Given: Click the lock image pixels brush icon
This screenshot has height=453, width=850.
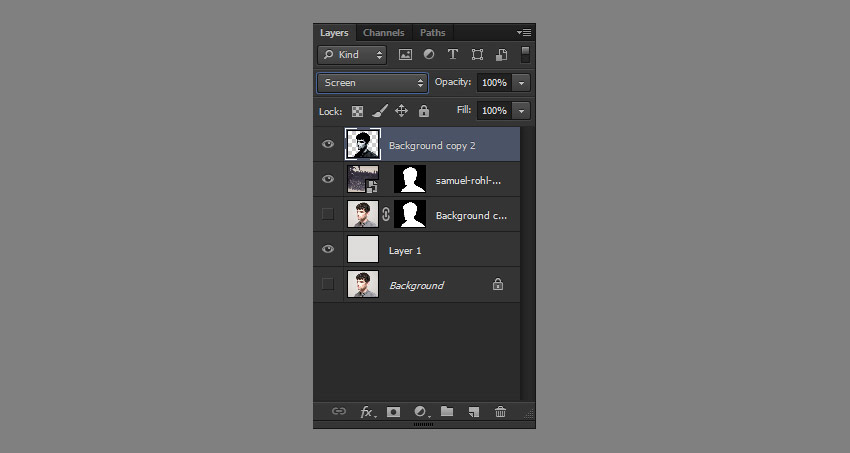Looking at the screenshot, I should (379, 111).
